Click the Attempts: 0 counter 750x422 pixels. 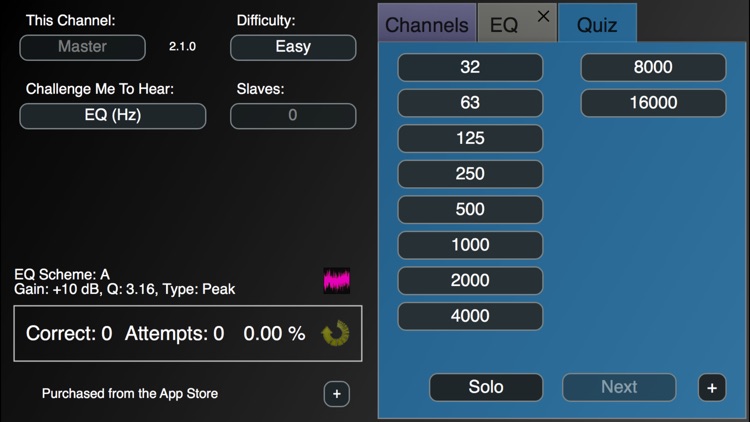(175, 333)
